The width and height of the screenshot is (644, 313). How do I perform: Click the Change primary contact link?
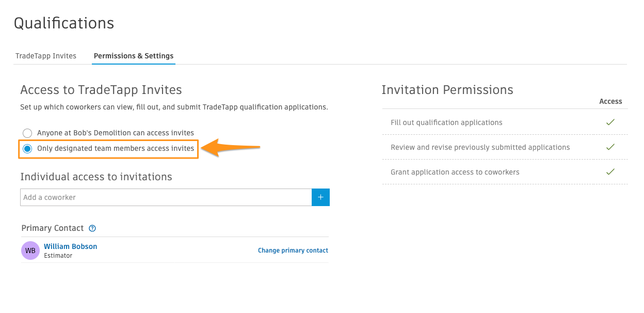tap(293, 251)
